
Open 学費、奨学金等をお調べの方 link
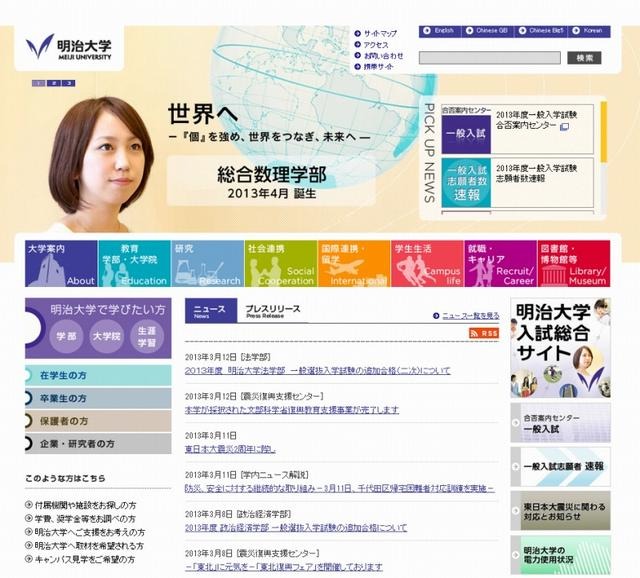pyautogui.click(x=85, y=519)
